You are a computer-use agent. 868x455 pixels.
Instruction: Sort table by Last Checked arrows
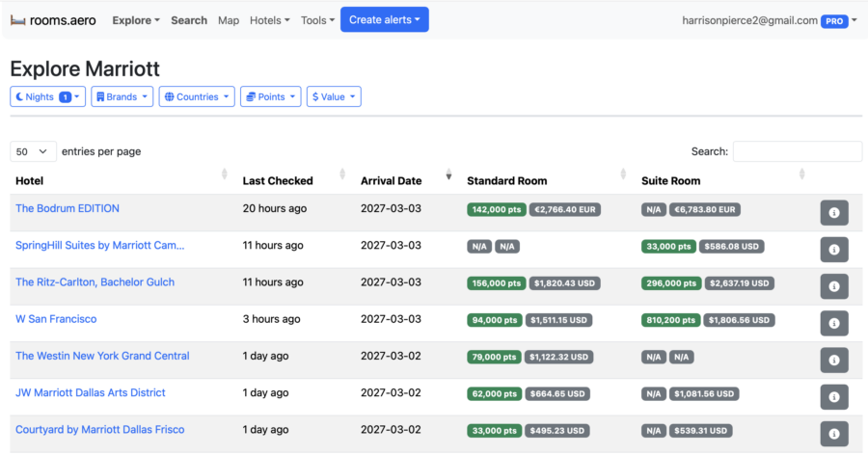pyautogui.click(x=342, y=174)
